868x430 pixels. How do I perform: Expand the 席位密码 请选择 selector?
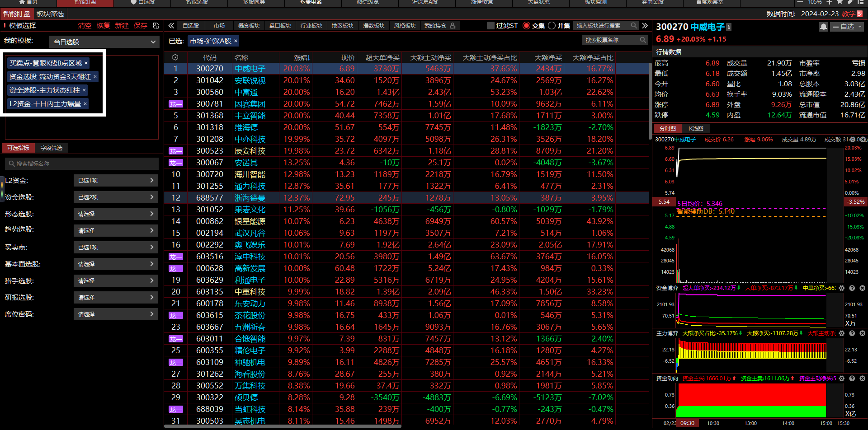pos(116,314)
